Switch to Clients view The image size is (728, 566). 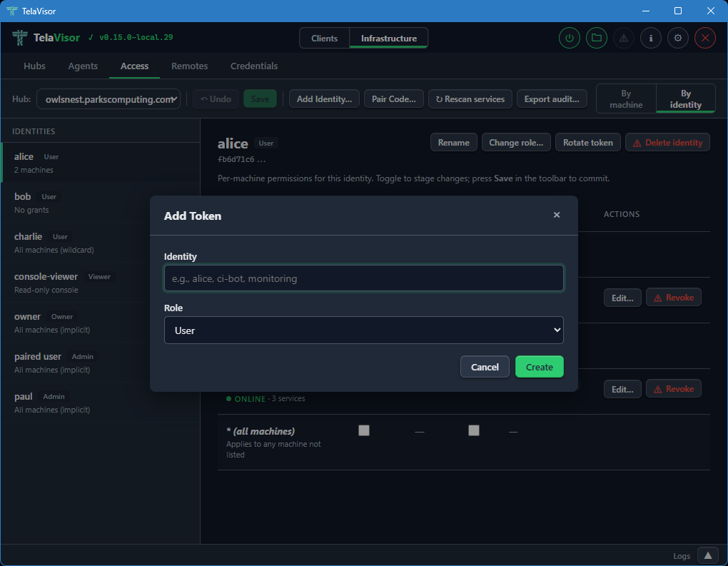(324, 38)
